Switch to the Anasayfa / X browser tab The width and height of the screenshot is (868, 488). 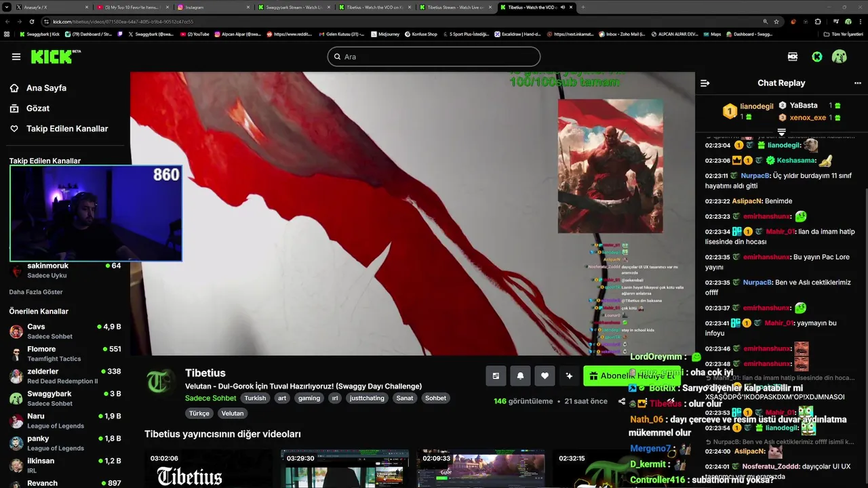pyautogui.click(x=50, y=7)
